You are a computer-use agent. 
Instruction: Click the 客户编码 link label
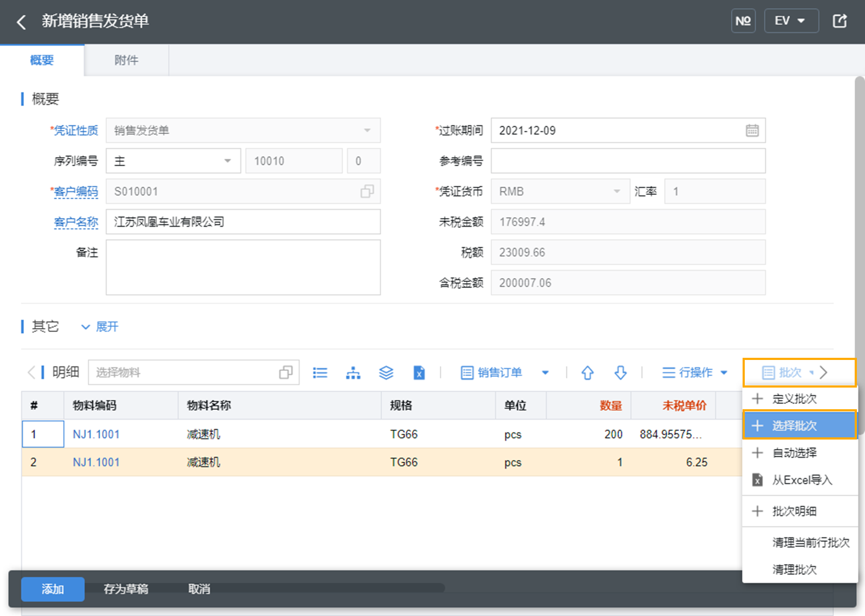point(76,192)
